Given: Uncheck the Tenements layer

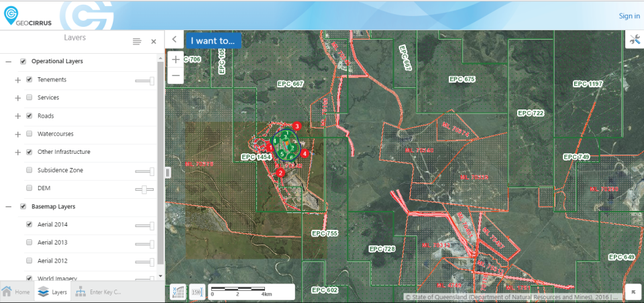Looking at the screenshot, I should 29,79.
